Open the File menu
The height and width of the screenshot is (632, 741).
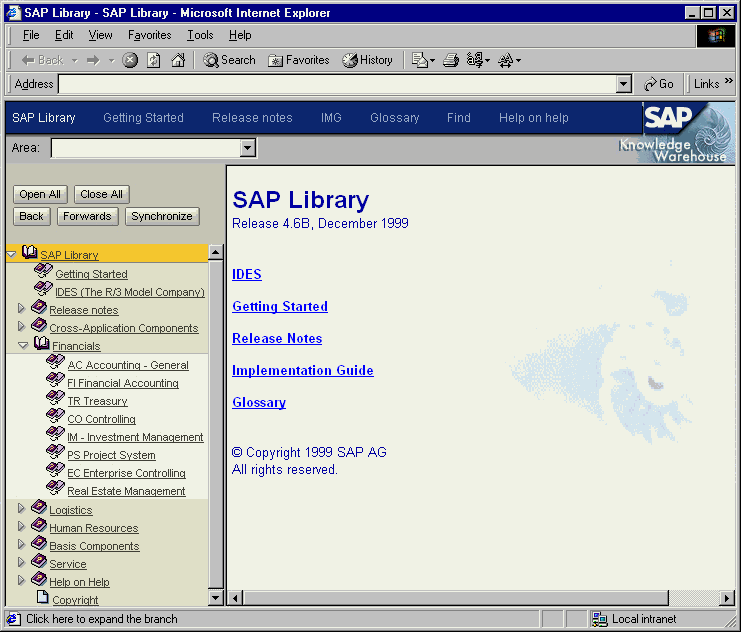[31, 35]
